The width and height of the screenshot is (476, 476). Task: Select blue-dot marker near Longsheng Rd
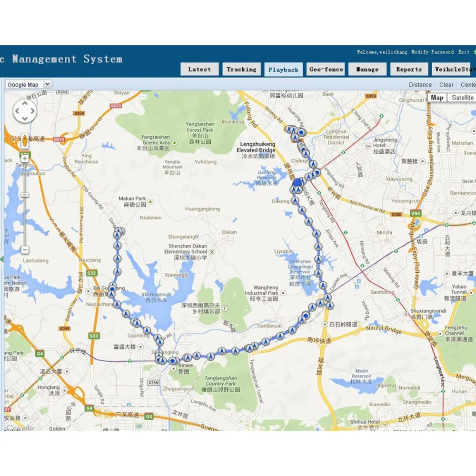pos(317,173)
